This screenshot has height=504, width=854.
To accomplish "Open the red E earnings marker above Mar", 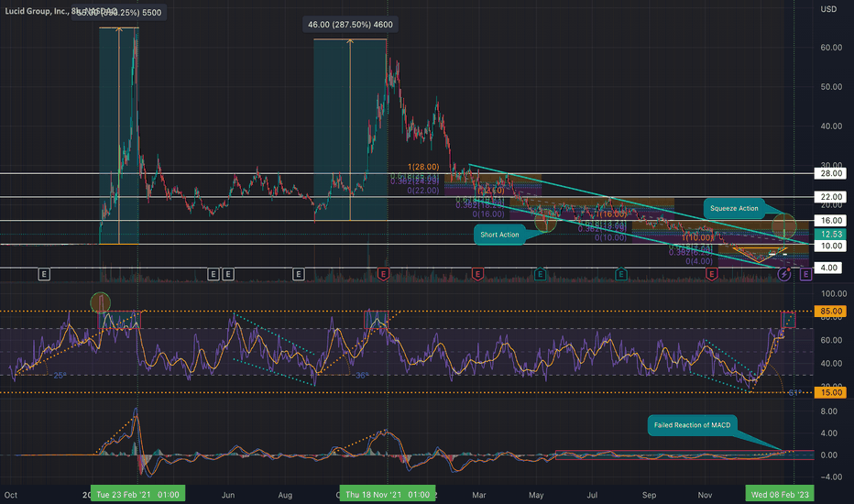I will (x=477, y=274).
